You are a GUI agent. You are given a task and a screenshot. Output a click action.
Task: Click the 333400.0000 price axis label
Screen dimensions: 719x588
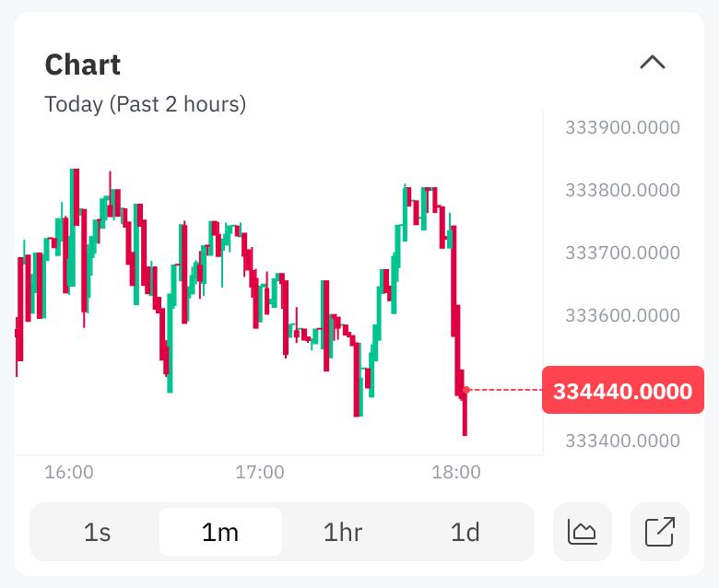(622, 440)
